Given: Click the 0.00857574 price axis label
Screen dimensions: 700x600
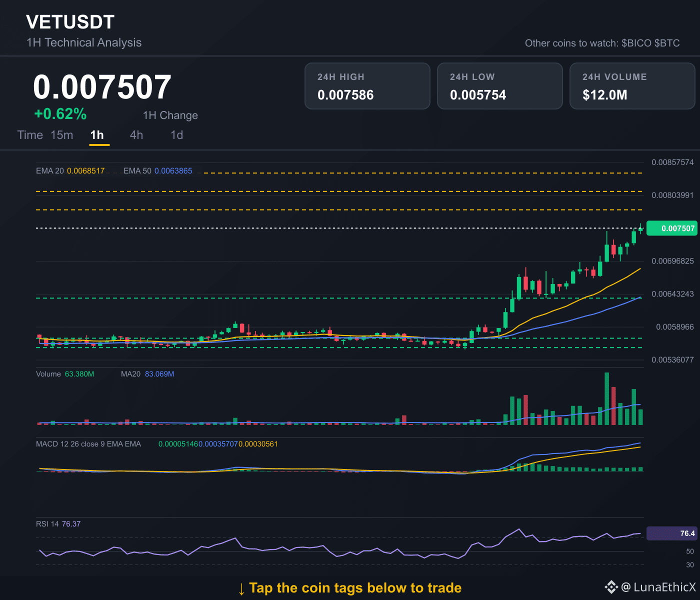Looking at the screenshot, I should pyautogui.click(x=672, y=162).
